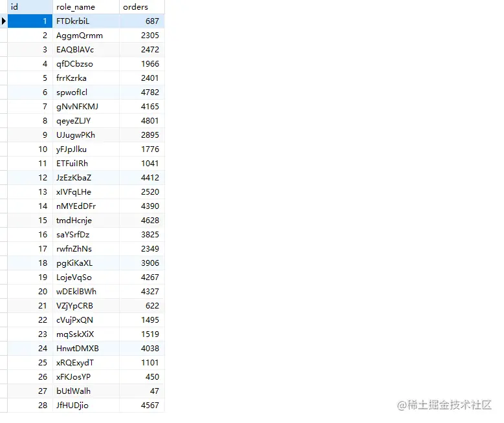This screenshot has width=504, height=423.
Task: Select the orders value 4038
Action: point(142,349)
